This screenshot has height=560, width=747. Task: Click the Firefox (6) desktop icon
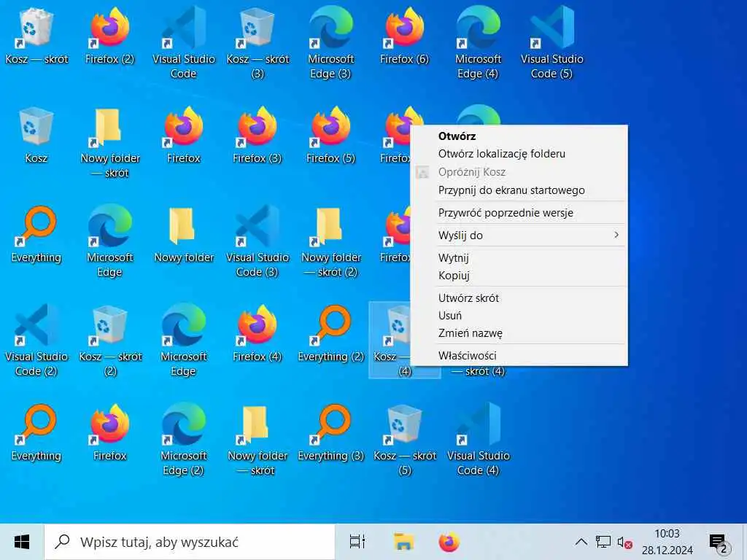404,36
